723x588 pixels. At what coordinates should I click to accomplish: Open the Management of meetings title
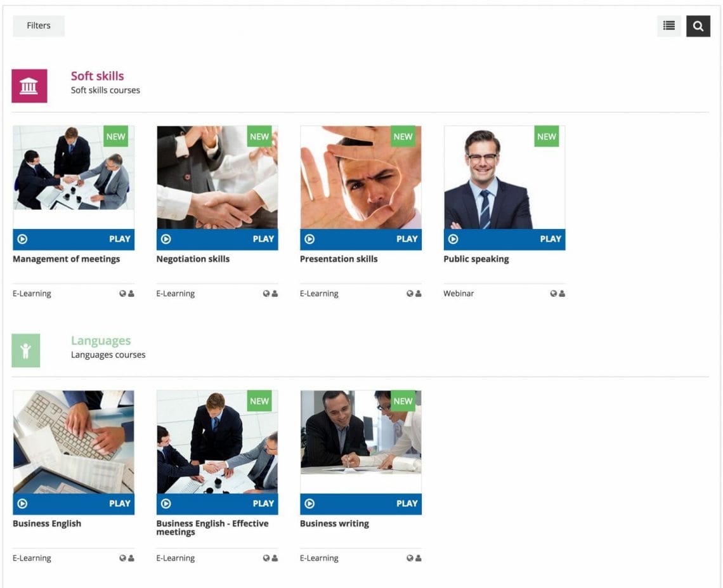[67, 259]
